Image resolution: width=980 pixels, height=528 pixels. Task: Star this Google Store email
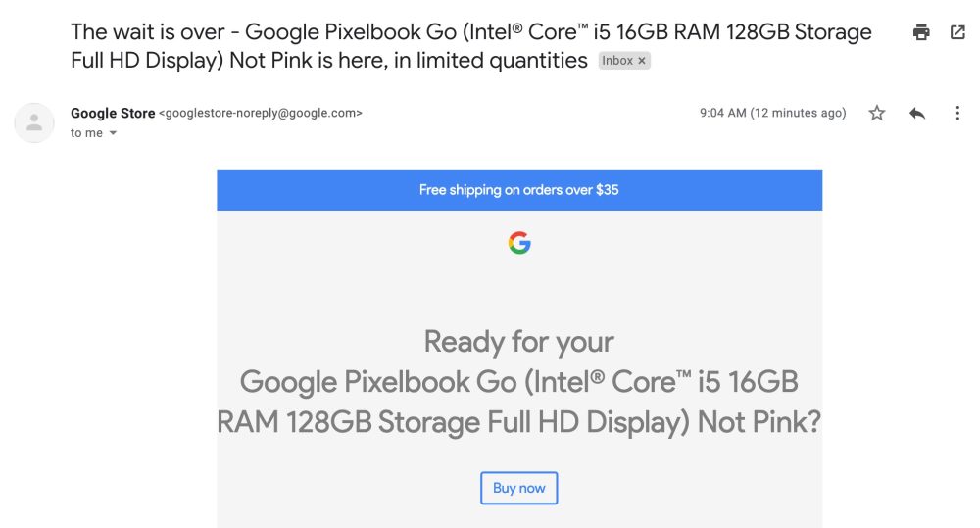coord(877,114)
